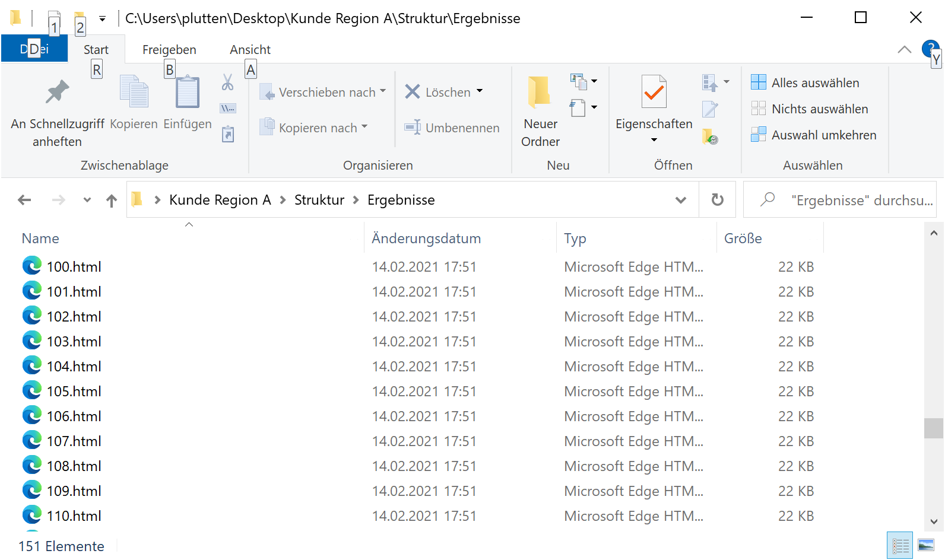
Task: Click the scrollbar down arrow
Action: 934,522
